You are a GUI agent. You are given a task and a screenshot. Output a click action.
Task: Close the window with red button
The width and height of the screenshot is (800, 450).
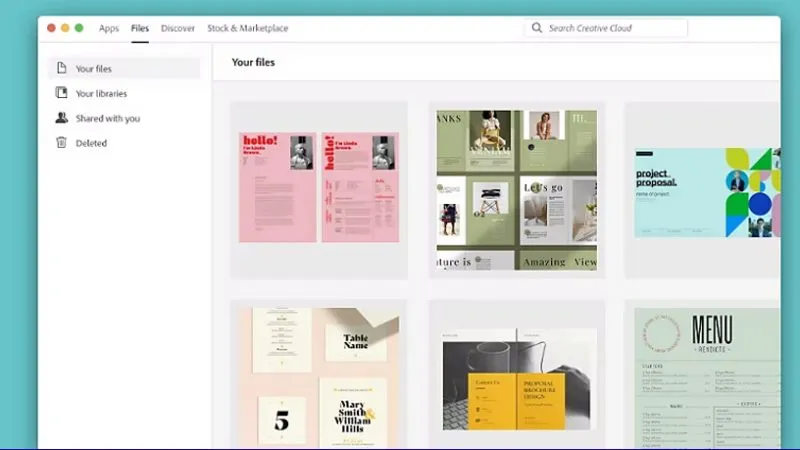[x=51, y=28]
